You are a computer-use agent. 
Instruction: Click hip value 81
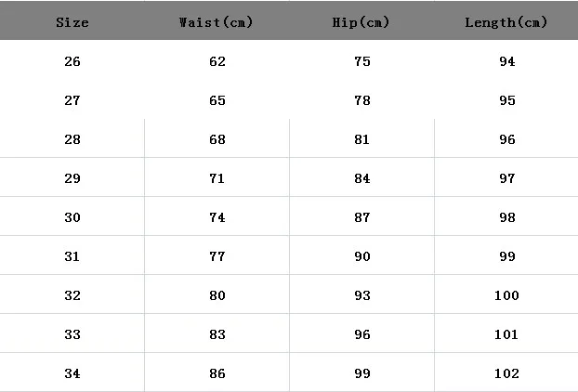[x=362, y=139]
